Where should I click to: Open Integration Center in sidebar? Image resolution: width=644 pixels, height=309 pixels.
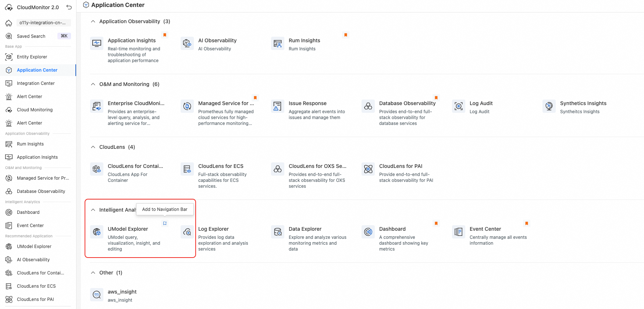(x=38, y=83)
